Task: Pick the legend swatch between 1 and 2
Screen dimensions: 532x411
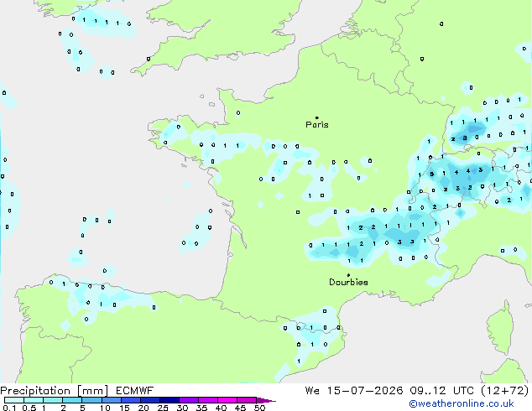Action: (53, 400)
